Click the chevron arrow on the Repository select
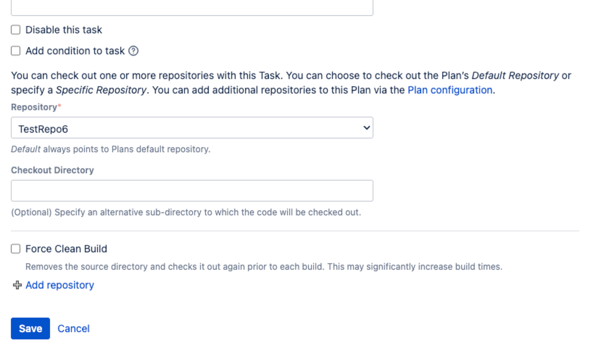This screenshot has width=596, height=364. pyautogui.click(x=366, y=128)
